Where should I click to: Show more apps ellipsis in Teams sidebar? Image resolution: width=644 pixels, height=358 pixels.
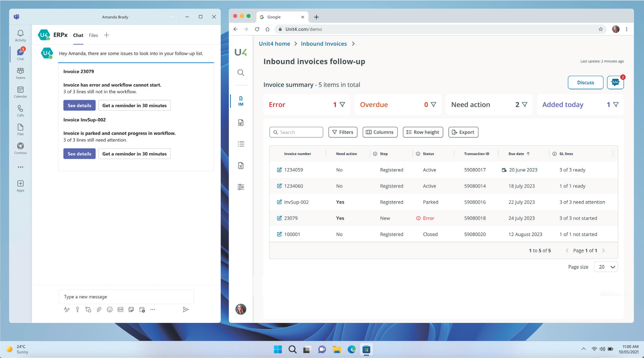20,167
